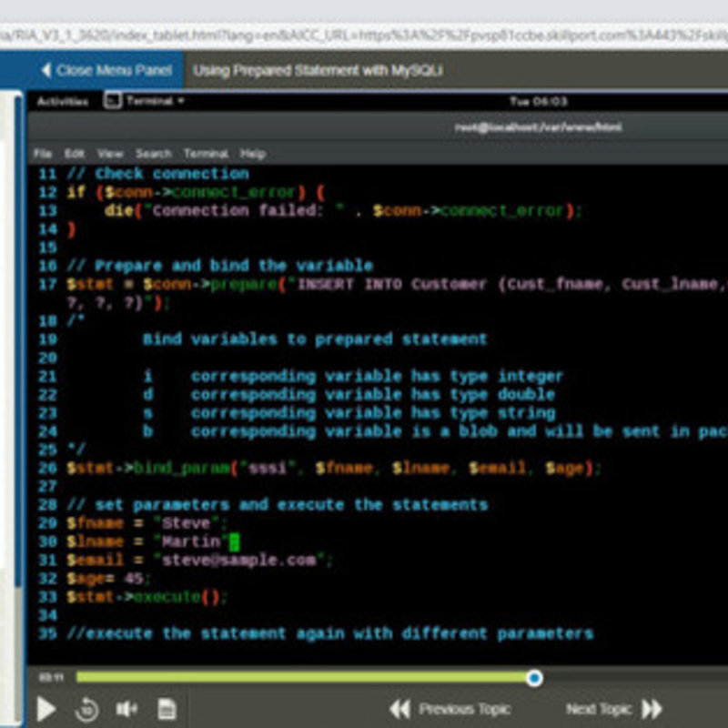Click the back arrow beside Close Menu Panel
728x728 pixels.
(45, 71)
